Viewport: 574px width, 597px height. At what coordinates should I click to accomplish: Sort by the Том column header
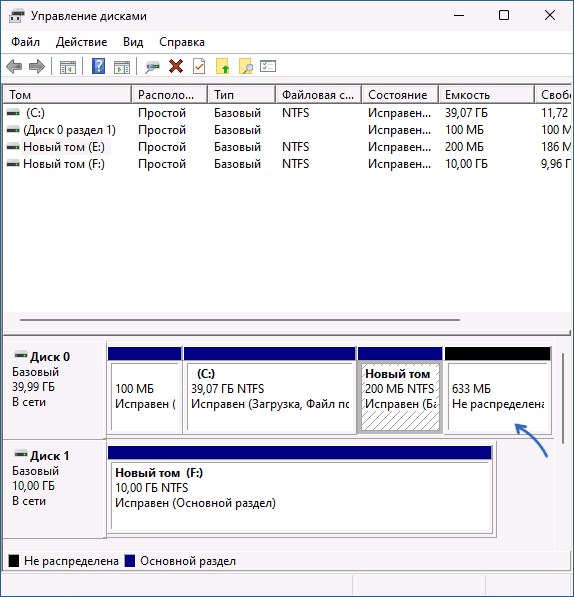coord(67,94)
